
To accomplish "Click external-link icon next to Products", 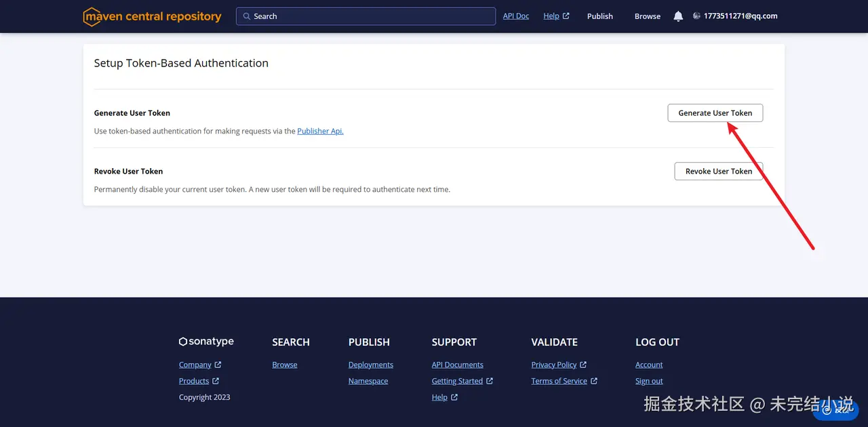I will pyautogui.click(x=216, y=381).
